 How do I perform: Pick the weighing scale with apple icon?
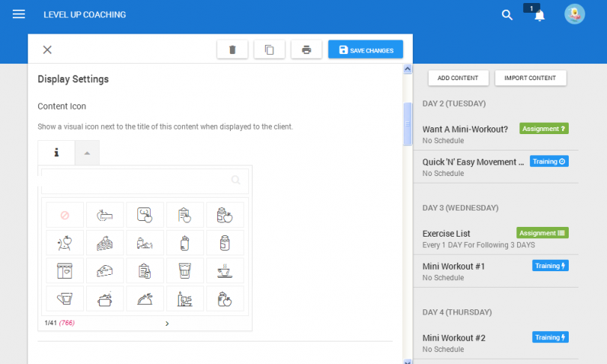(145, 215)
